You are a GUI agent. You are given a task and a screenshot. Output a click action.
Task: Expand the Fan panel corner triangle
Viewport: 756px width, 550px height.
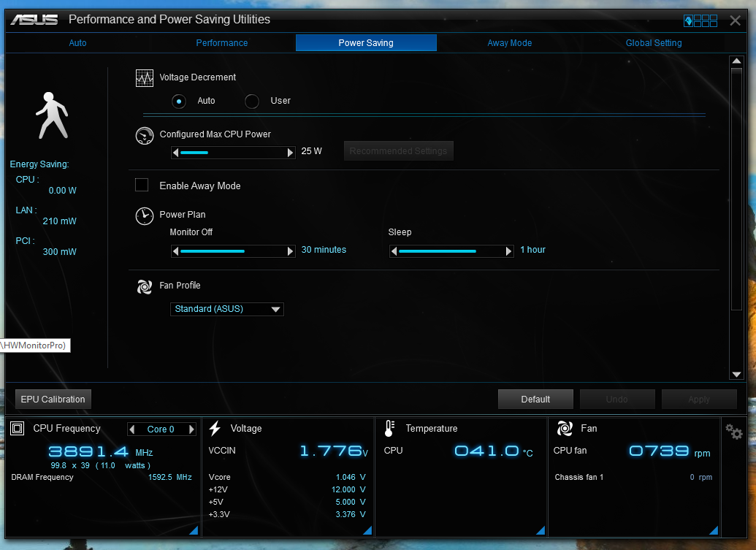(x=714, y=530)
